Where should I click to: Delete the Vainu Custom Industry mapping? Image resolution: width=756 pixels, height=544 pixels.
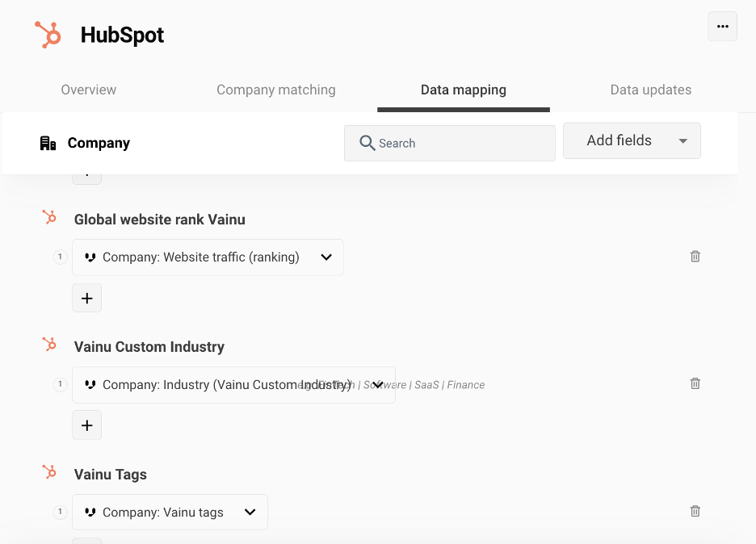pyautogui.click(x=695, y=384)
